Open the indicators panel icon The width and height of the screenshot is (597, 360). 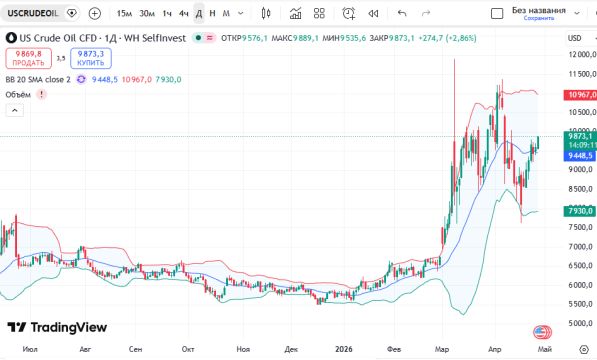point(295,13)
